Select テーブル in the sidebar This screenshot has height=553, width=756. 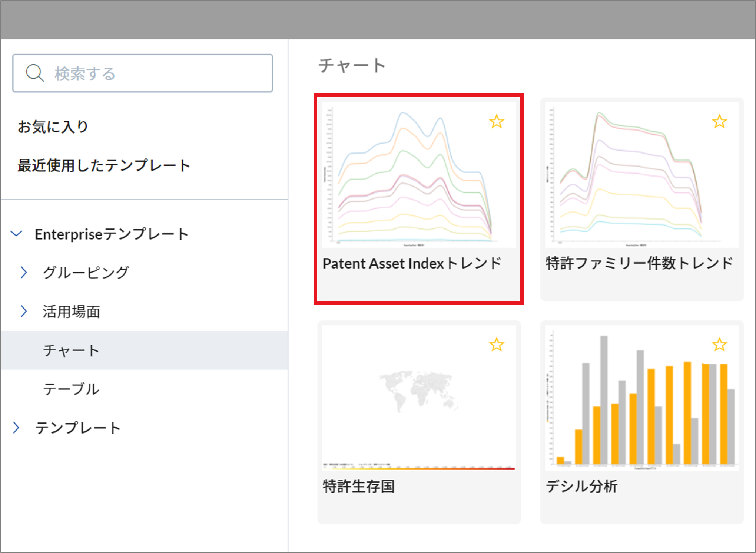tap(71, 389)
